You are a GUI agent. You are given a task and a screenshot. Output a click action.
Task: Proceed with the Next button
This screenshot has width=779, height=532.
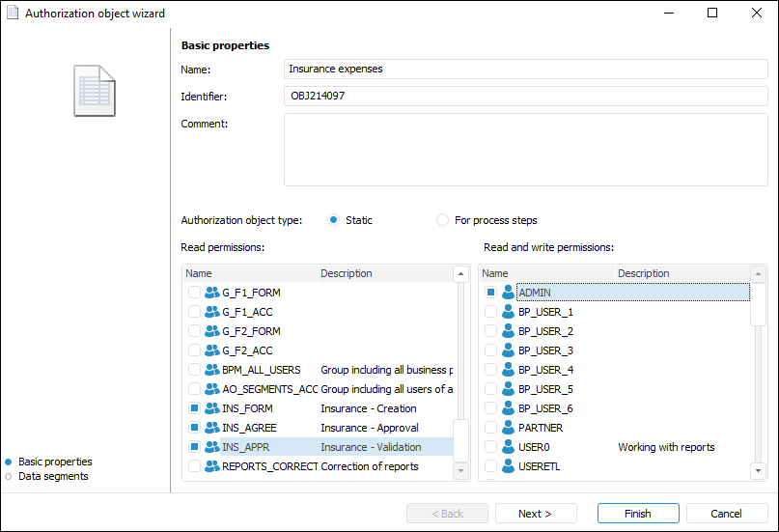coord(535,514)
